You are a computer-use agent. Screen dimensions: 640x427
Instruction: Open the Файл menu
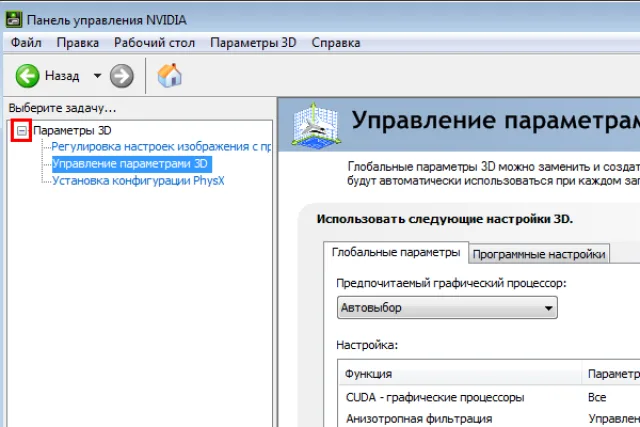[26, 43]
